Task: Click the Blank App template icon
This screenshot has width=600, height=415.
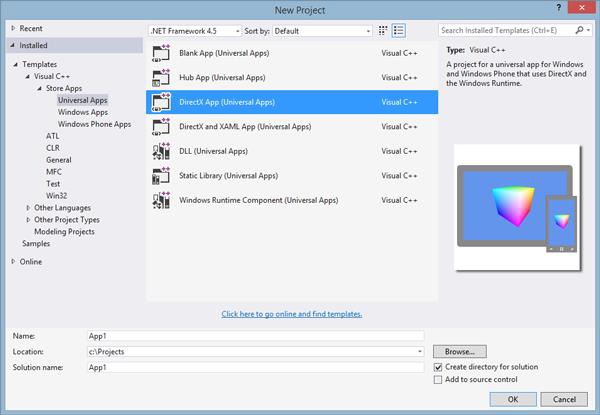Action: [161, 53]
